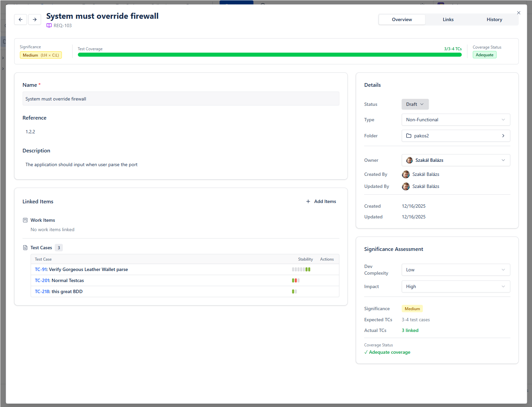Open test case TC-91 link
Screen dimensions: 532x407
point(41,269)
